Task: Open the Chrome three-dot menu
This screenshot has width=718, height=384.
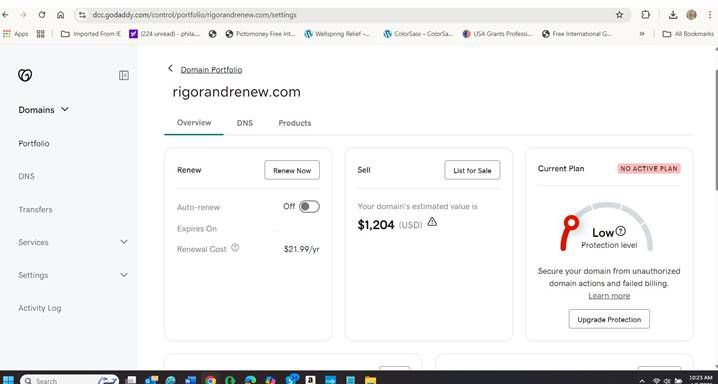Action: pyautogui.click(x=709, y=15)
